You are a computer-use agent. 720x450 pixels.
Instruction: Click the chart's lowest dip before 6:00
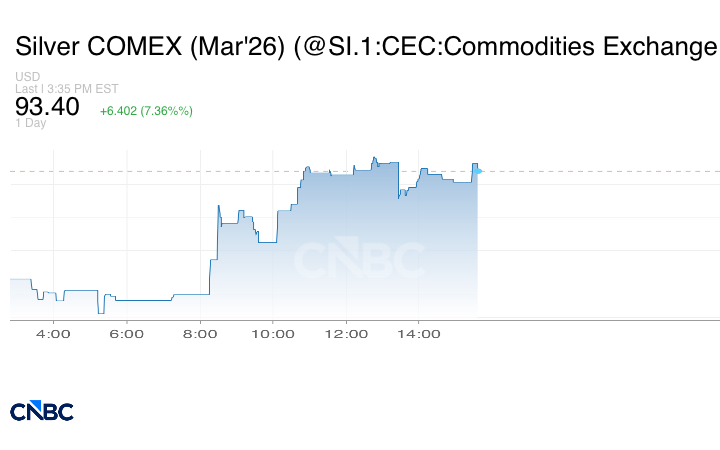100,312
